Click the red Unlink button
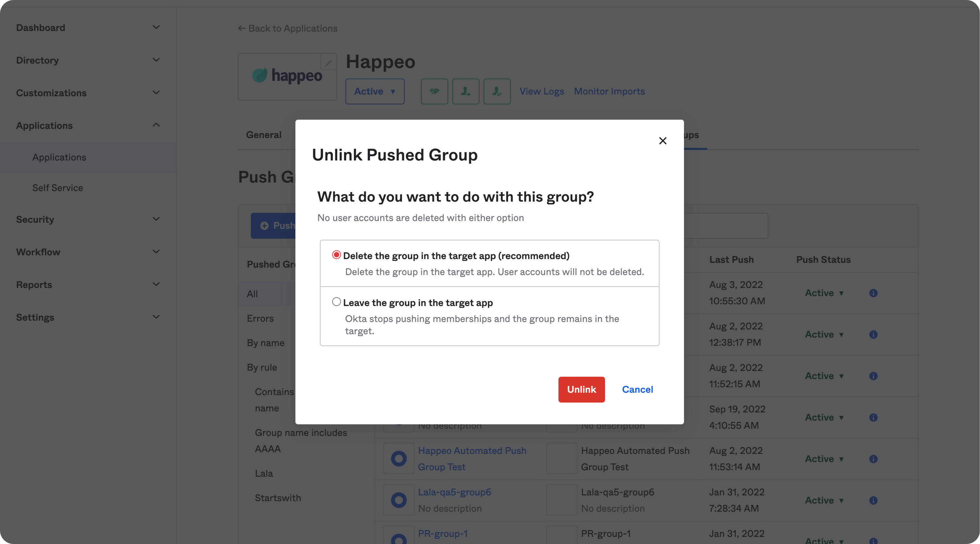Screen dimensions: 980x544 (x=581, y=389)
